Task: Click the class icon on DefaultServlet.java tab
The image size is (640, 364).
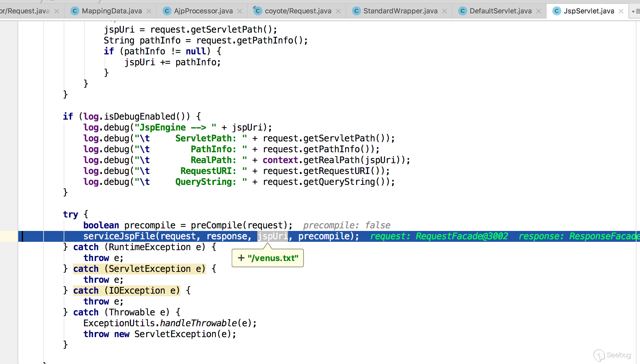Action: tap(462, 11)
